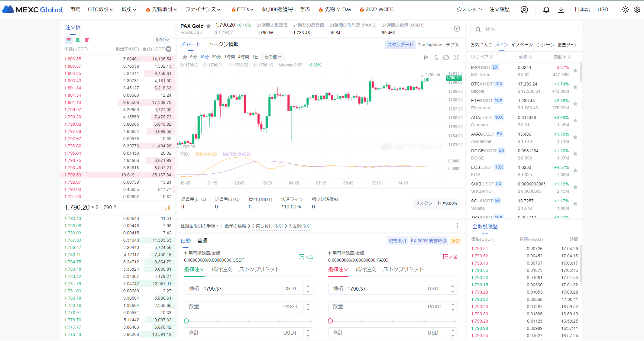Viewport: 644px width, 341px height.
Task: Show sell orders only in order book
Action: (x=87, y=40)
